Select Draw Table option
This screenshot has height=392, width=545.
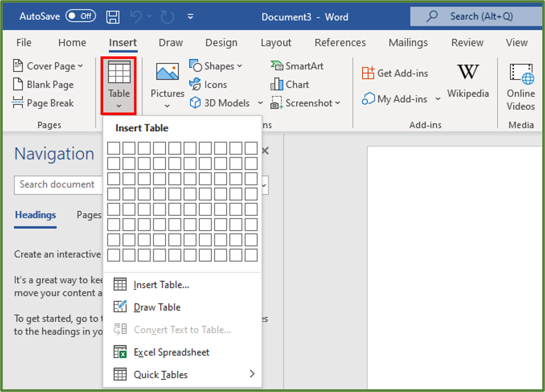point(157,307)
